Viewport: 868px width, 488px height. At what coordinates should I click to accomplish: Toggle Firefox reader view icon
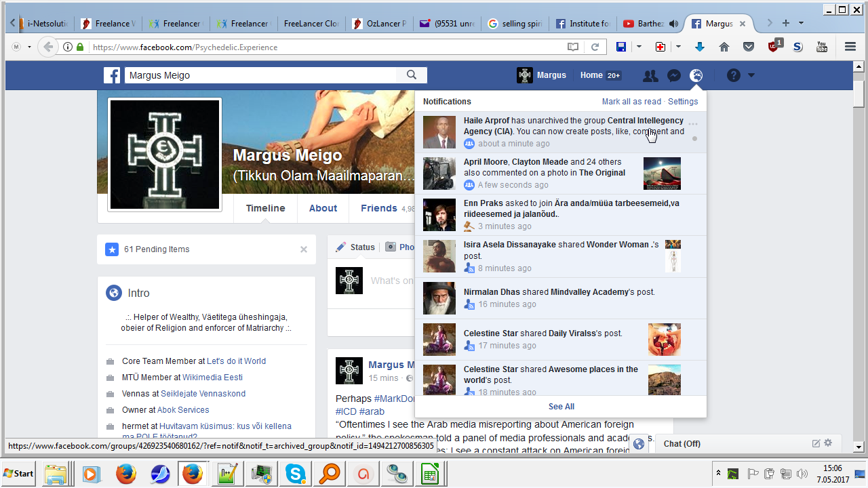[x=573, y=47]
